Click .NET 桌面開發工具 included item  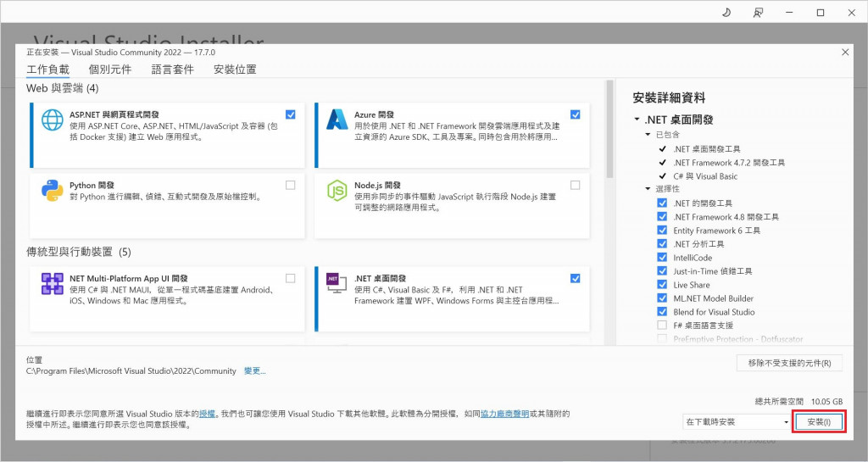[x=706, y=149]
